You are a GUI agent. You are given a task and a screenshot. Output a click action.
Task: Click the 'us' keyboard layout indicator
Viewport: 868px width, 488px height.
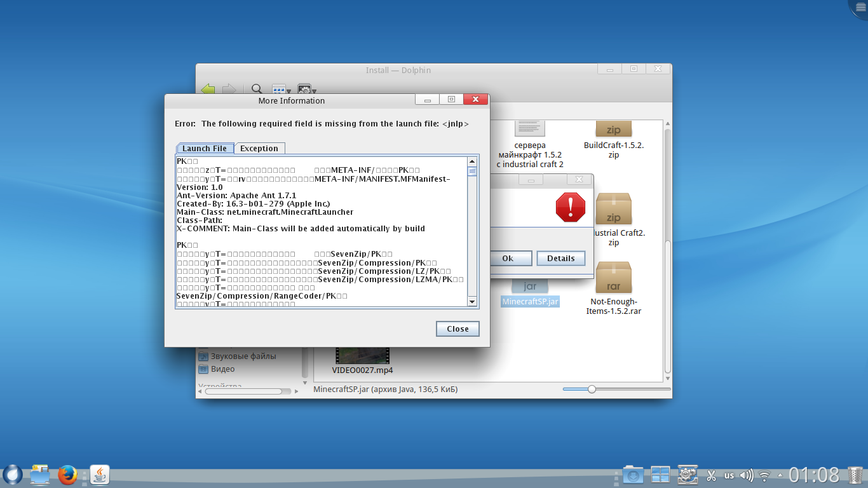coord(729,475)
